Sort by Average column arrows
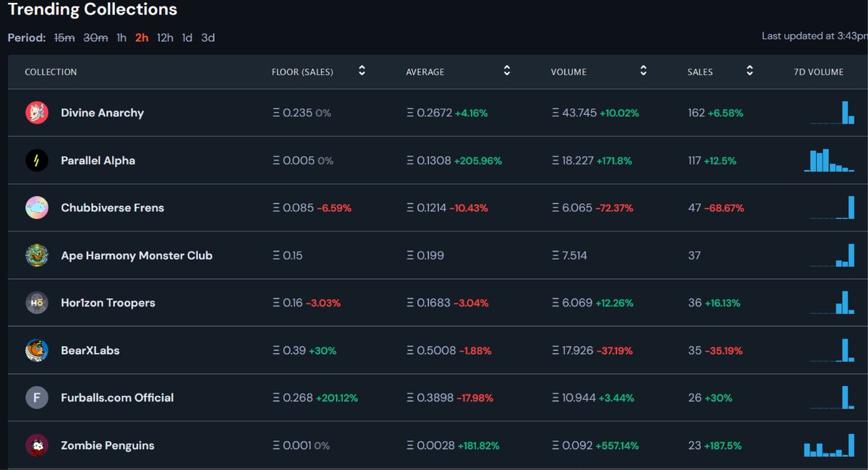 [x=507, y=71]
